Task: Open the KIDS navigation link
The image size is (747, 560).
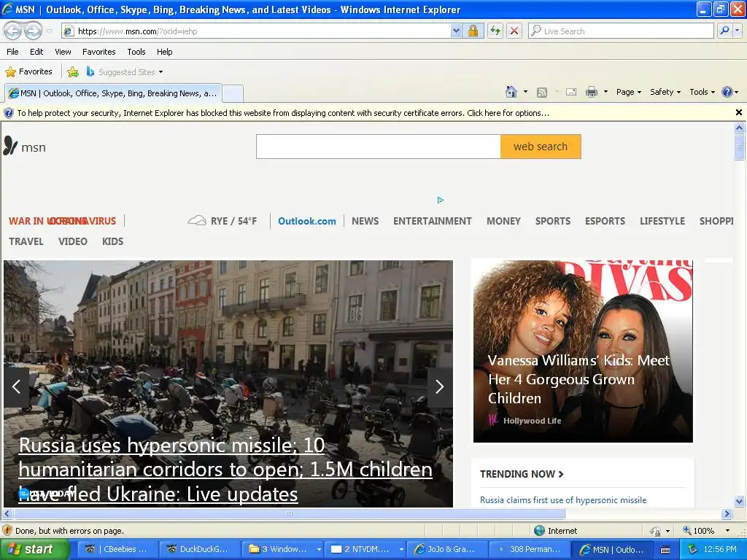Action: pyautogui.click(x=112, y=241)
